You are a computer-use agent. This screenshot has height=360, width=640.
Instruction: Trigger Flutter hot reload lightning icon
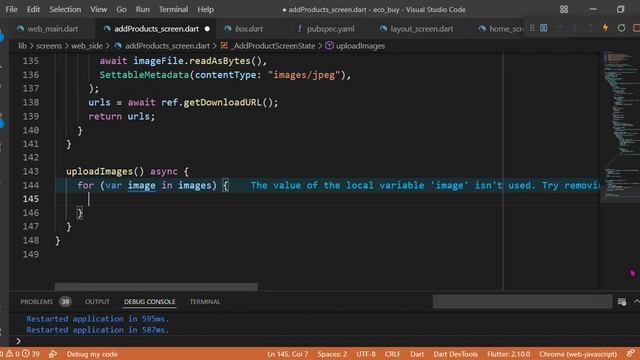tap(605, 28)
